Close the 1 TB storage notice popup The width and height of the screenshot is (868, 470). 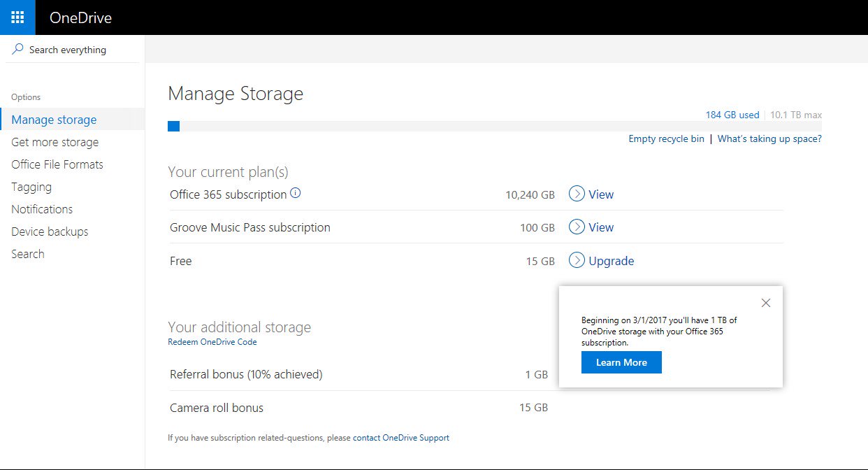click(x=766, y=303)
